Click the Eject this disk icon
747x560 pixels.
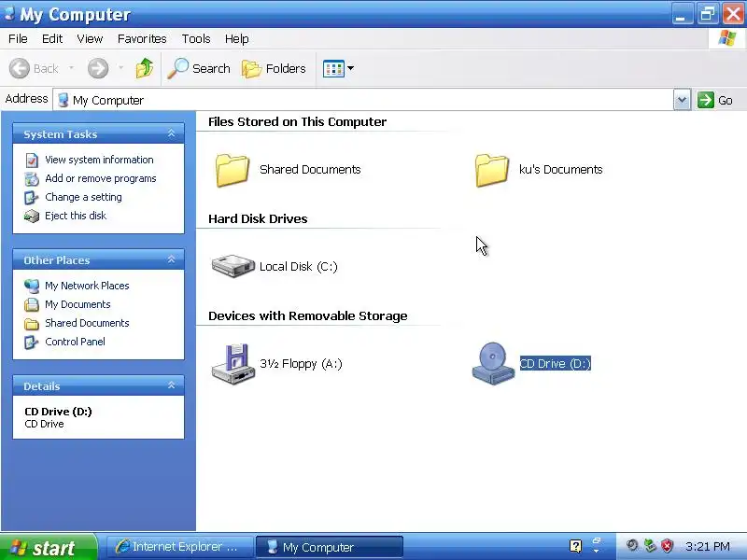tap(32, 217)
